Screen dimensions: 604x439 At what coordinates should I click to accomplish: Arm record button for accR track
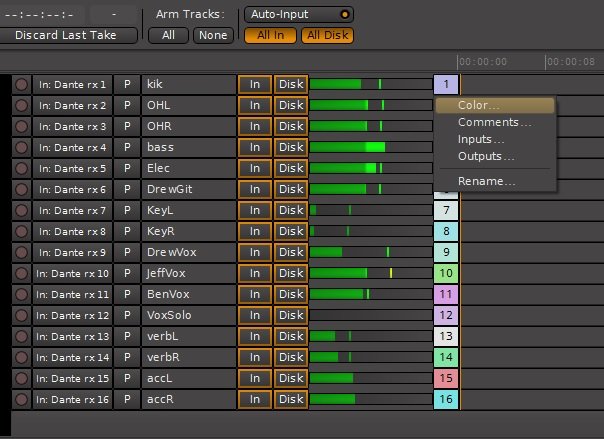[21, 399]
